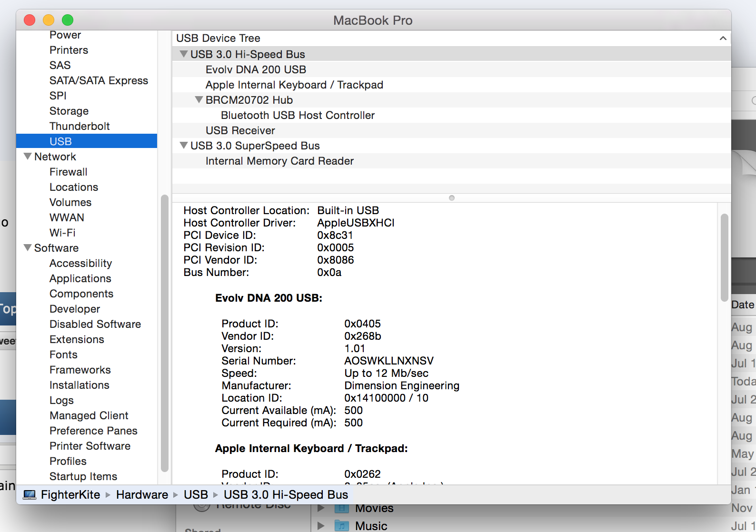The height and width of the screenshot is (532, 756).
Task: Select Evolv DNA 200 USB device row
Action: 451,69
